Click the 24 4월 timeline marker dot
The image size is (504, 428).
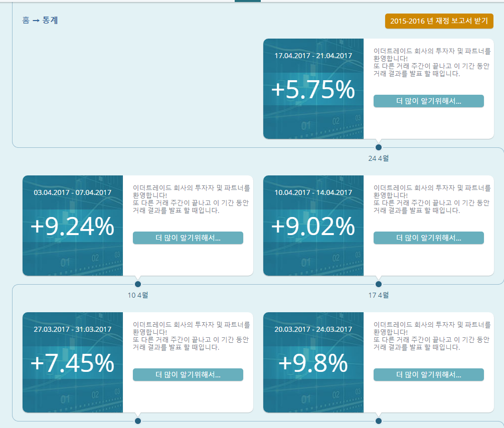(379, 147)
